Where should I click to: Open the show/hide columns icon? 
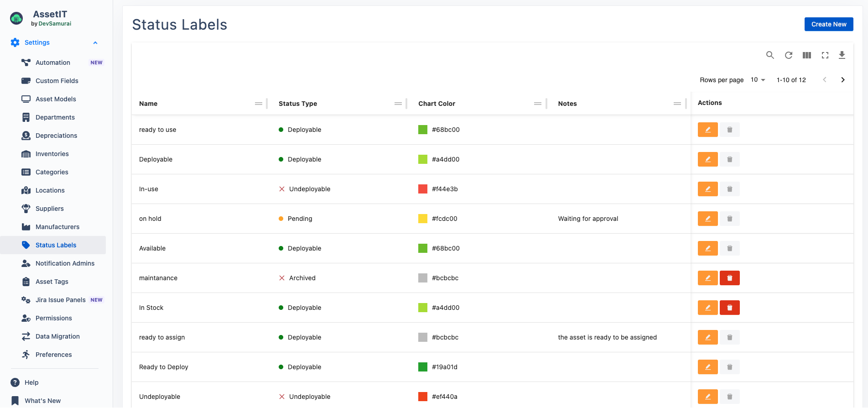(806, 55)
